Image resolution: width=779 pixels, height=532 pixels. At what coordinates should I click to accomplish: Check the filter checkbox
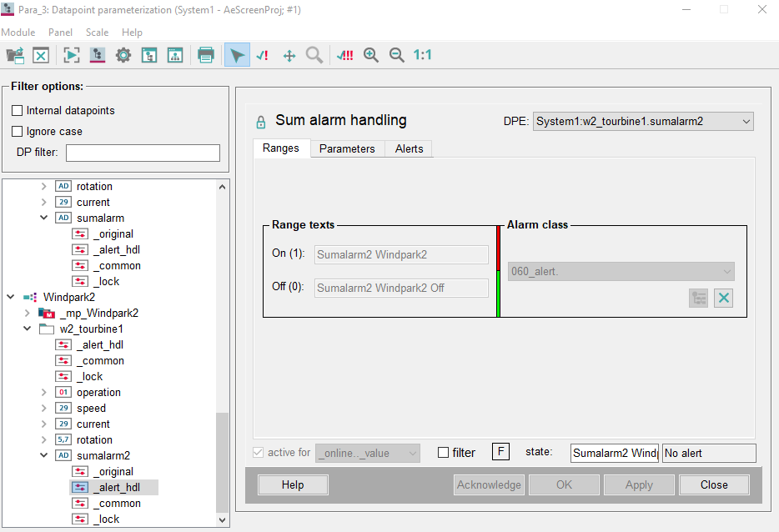(444, 453)
